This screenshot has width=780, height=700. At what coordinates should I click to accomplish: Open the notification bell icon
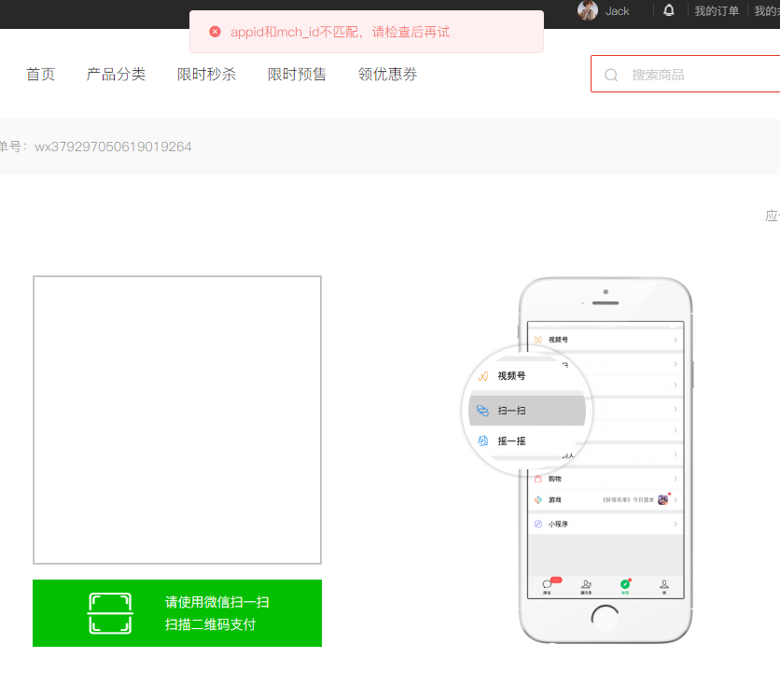pyautogui.click(x=669, y=10)
